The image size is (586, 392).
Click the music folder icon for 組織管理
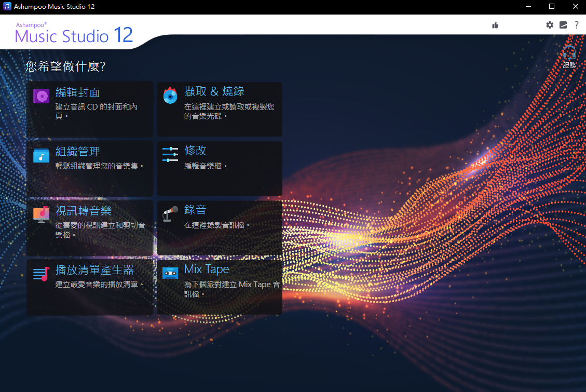click(x=41, y=155)
